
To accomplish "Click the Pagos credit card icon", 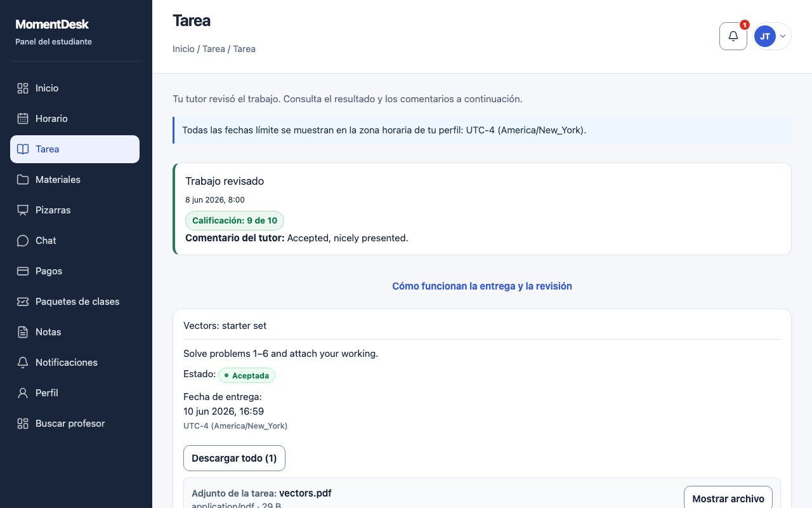I will click(23, 271).
